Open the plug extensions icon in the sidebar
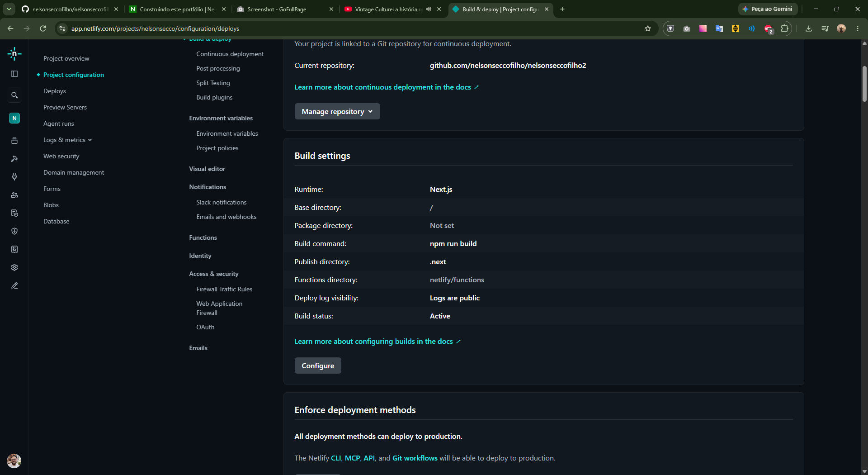The width and height of the screenshot is (868, 475). [14, 177]
